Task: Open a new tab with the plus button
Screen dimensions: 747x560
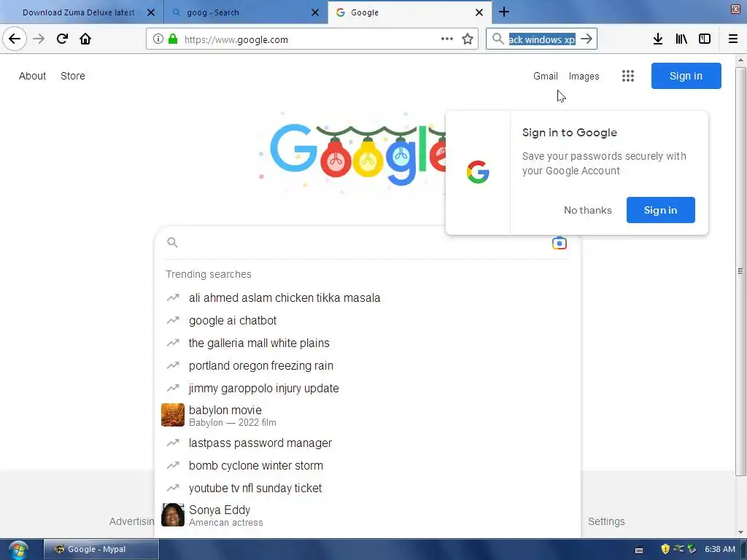Action: coord(504,12)
